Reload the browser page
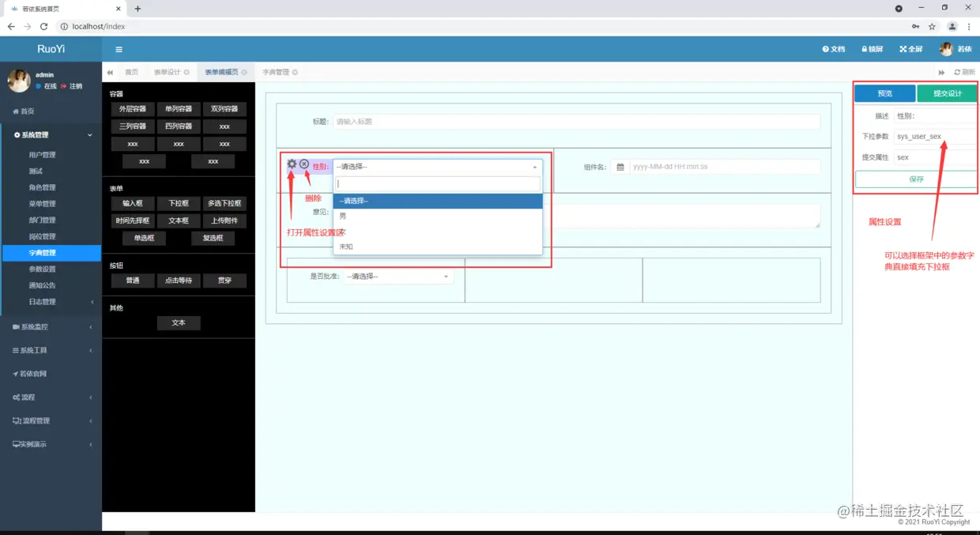980x535 pixels. 43,26
